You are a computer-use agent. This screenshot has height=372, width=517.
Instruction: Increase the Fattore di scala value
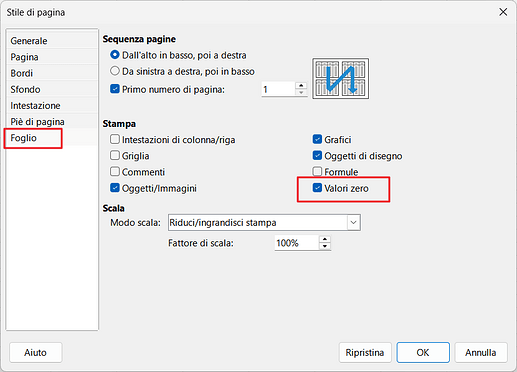pos(325,239)
